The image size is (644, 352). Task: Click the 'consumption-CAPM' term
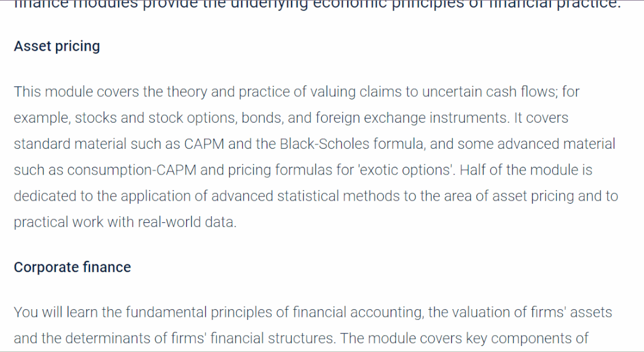132,170
